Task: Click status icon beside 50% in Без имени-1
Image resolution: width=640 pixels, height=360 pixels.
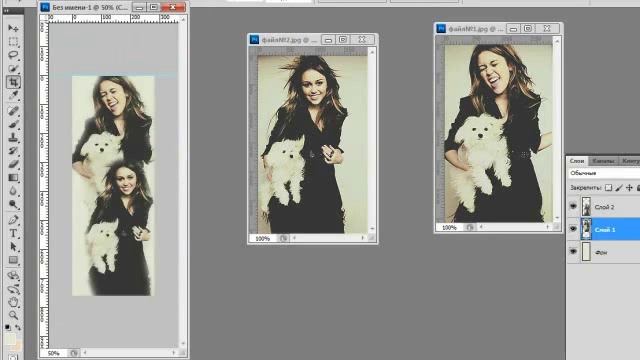Action: tap(73, 353)
